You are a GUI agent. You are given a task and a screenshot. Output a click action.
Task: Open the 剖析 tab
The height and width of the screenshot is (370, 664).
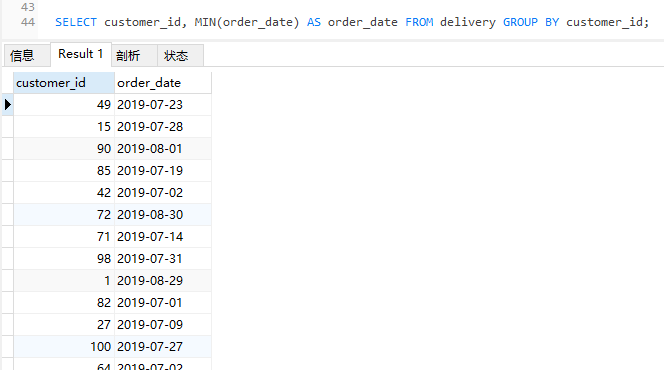tap(134, 55)
